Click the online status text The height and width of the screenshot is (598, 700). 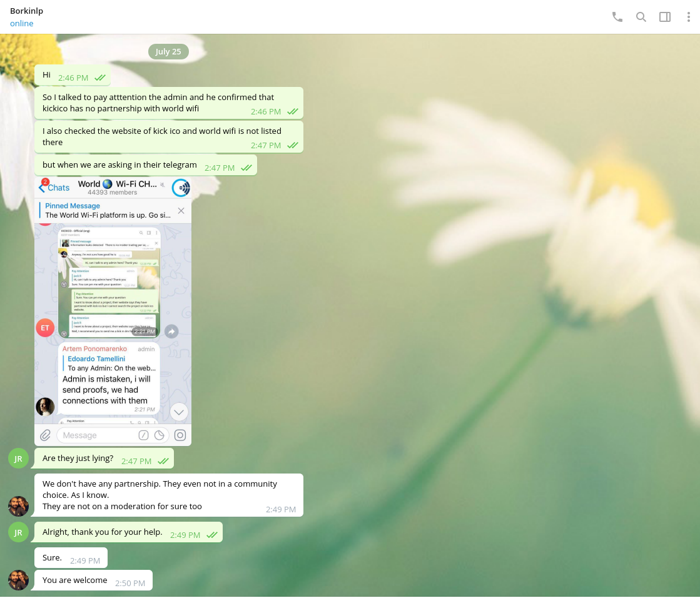21,23
